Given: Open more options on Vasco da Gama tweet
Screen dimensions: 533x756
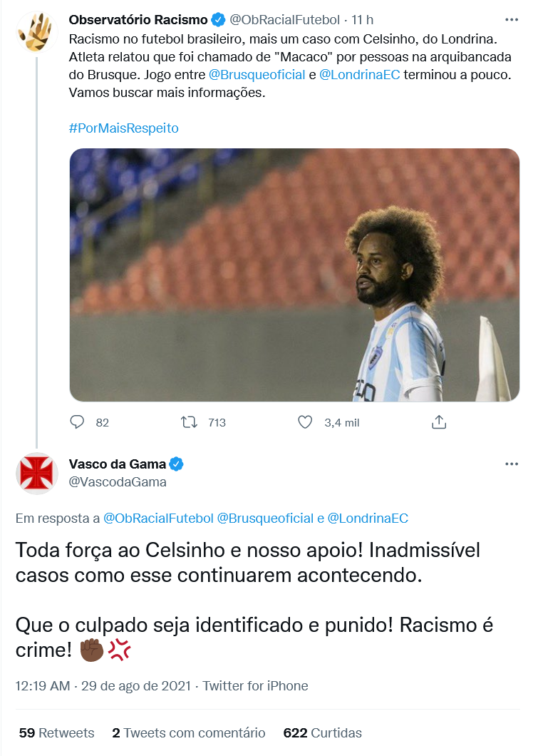Looking at the screenshot, I should (x=512, y=464).
